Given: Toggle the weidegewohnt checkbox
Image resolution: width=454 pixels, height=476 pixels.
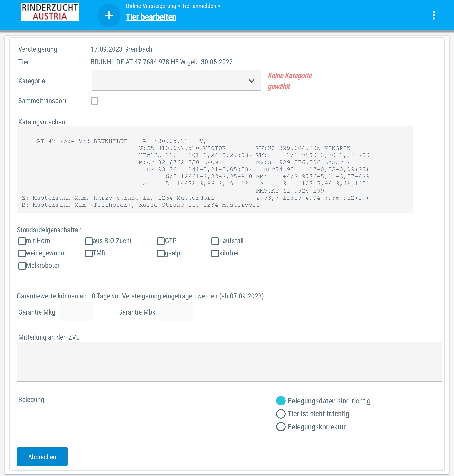Looking at the screenshot, I should (x=22, y=253).
